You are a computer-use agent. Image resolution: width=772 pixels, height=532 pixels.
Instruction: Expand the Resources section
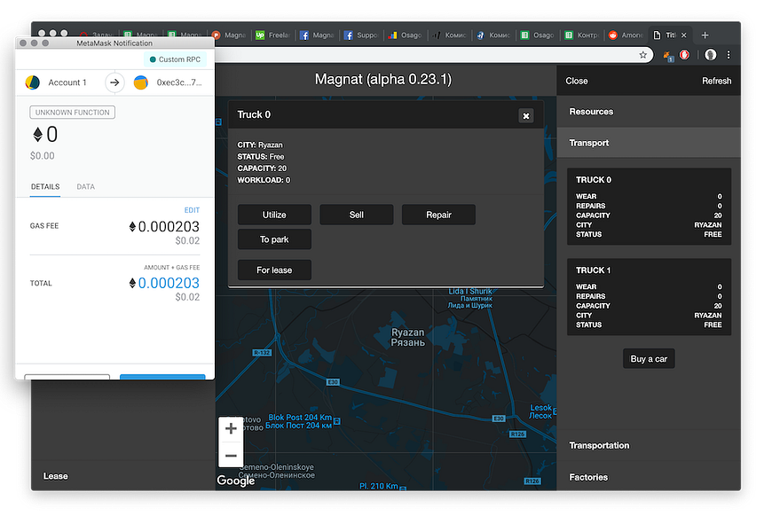click(649, 112)
